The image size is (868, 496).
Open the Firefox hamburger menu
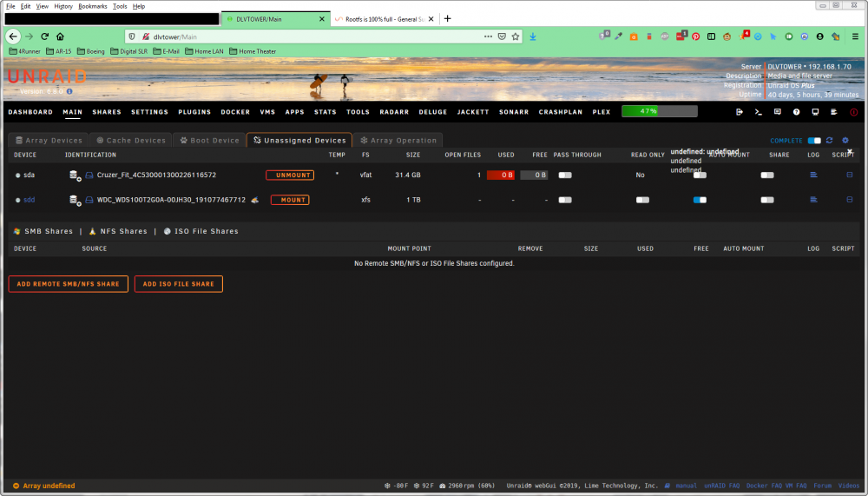pos(855,36)
